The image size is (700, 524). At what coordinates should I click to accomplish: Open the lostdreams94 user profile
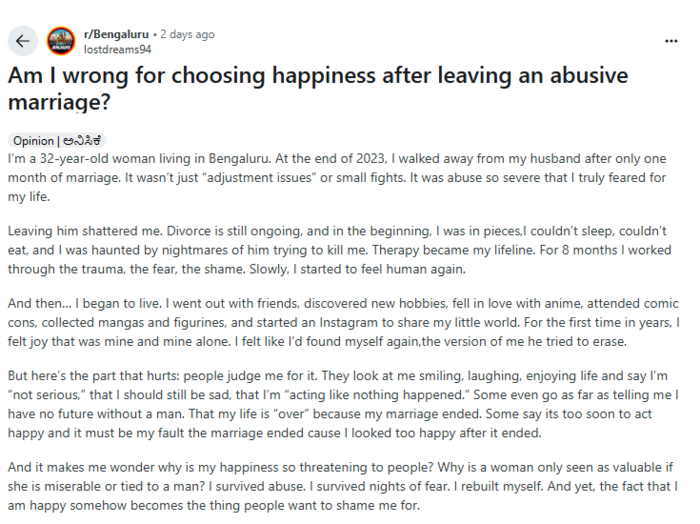pyautogui.click(x=118, y=48)
